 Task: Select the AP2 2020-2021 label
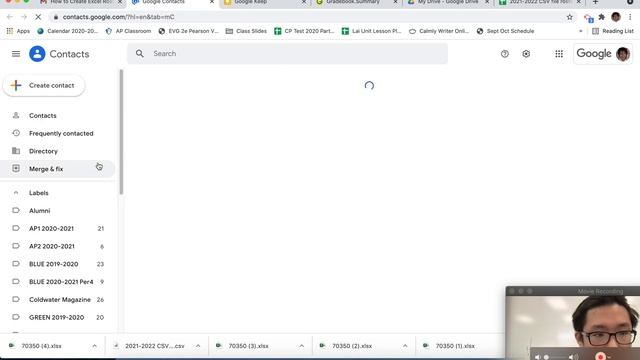58,246
